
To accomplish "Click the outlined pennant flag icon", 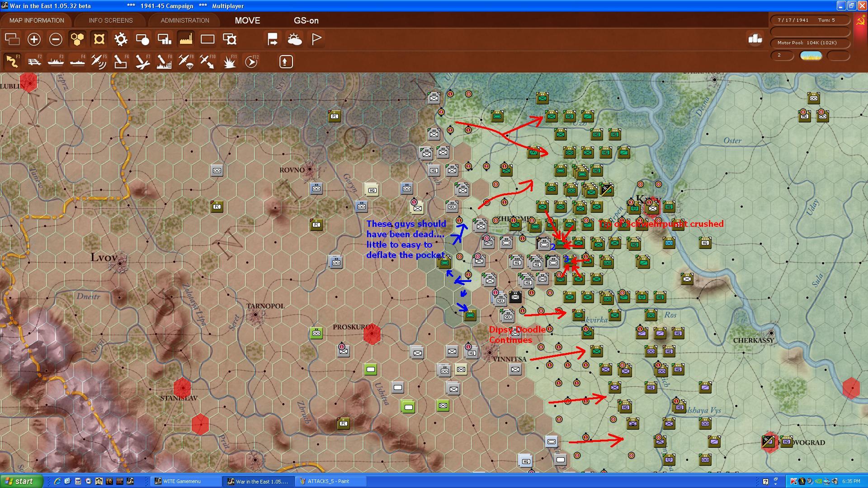I will tap(316, 39).
